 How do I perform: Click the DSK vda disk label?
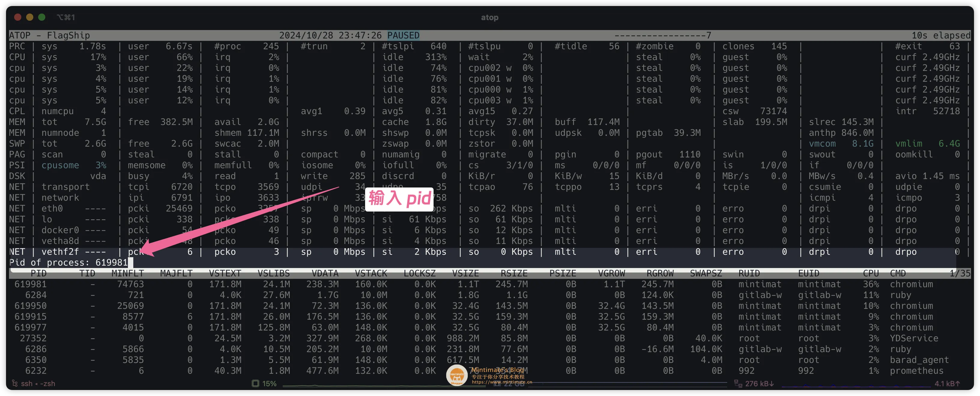(x=98, y=176)
